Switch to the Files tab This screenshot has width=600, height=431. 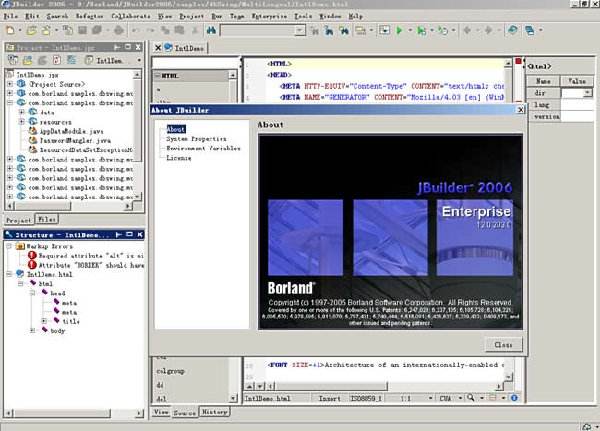coord(47,219)
